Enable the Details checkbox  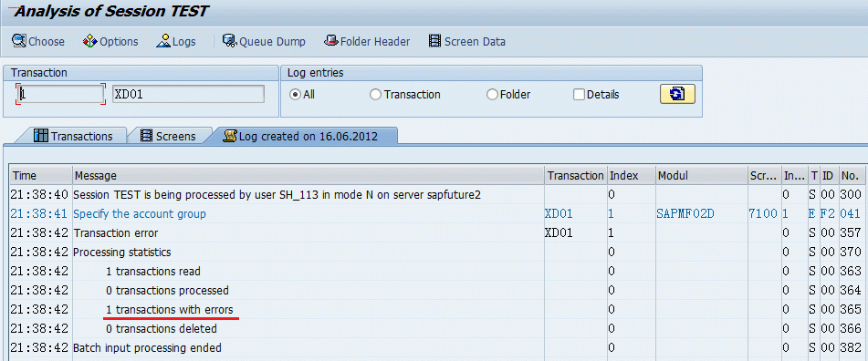pos(579,95)
